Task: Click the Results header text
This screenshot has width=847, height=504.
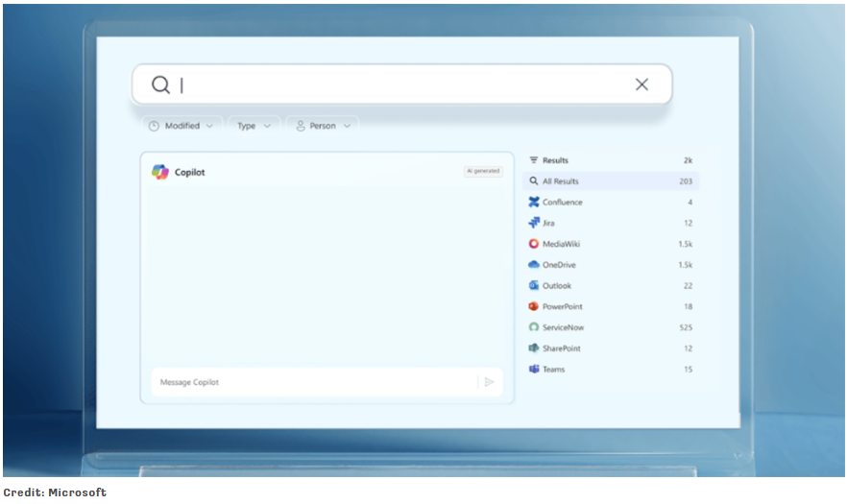Action: [555, 160]
